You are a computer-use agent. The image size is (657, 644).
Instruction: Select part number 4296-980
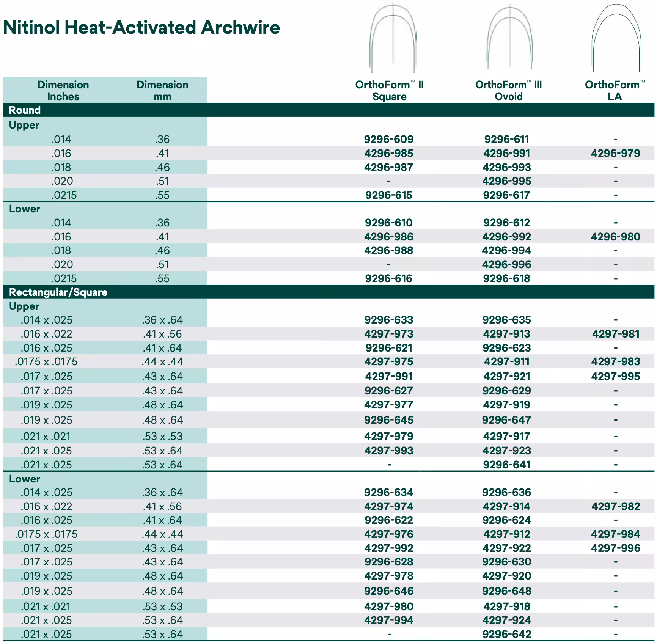(616, 237)
